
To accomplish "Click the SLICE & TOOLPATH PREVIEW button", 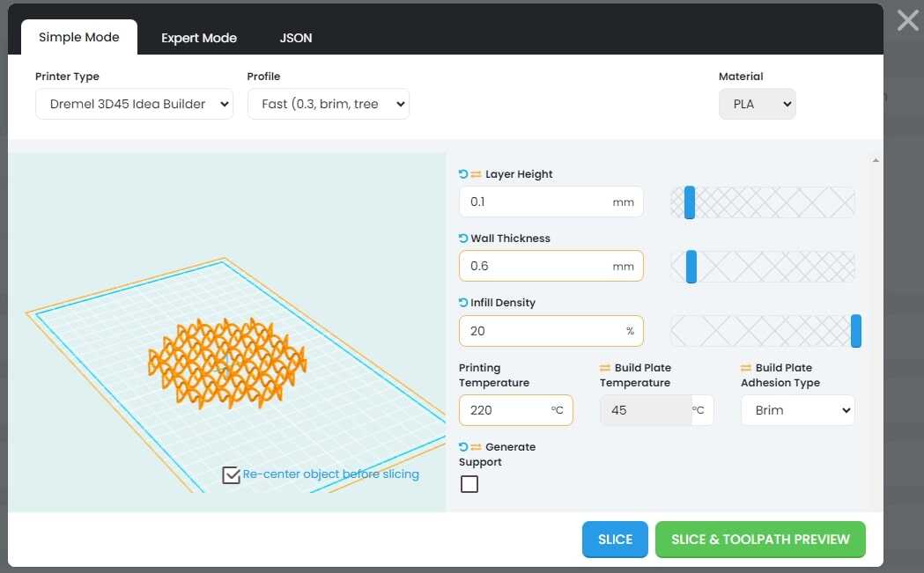I will (759, 540).
